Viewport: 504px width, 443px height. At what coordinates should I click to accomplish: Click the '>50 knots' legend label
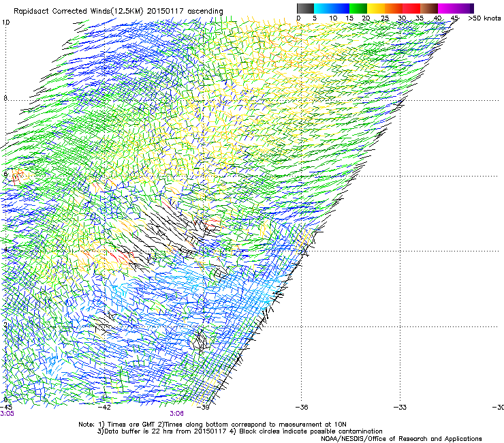484,18
